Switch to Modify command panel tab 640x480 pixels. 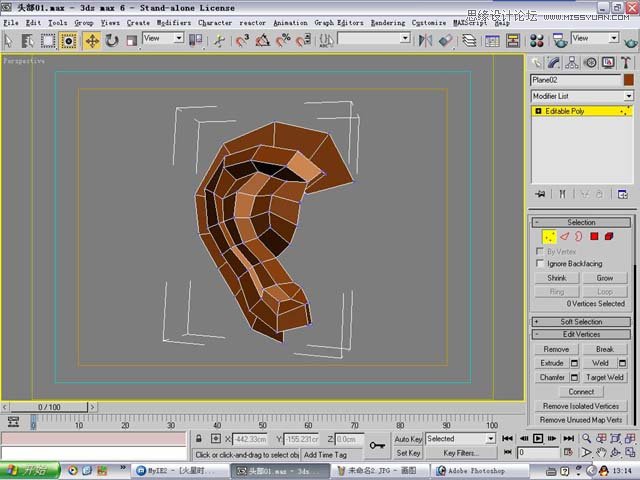pos(554,62)
